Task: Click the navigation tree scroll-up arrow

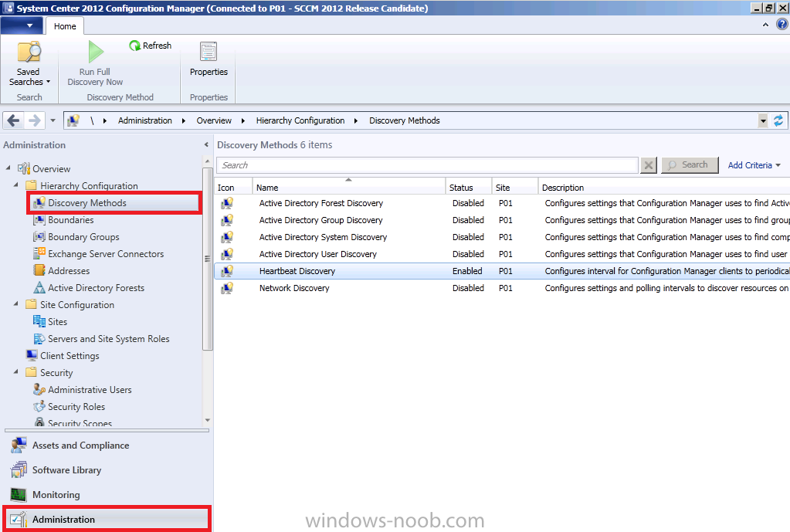Action: click(x=207, y=161)
